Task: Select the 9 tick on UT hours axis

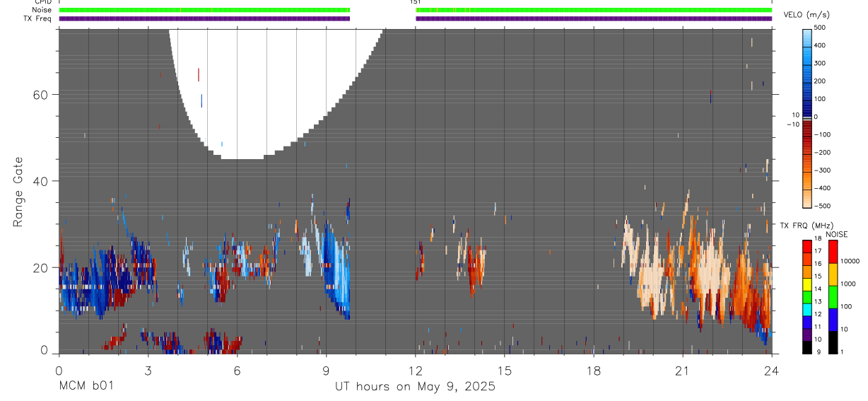Action: tap(326, 370)
